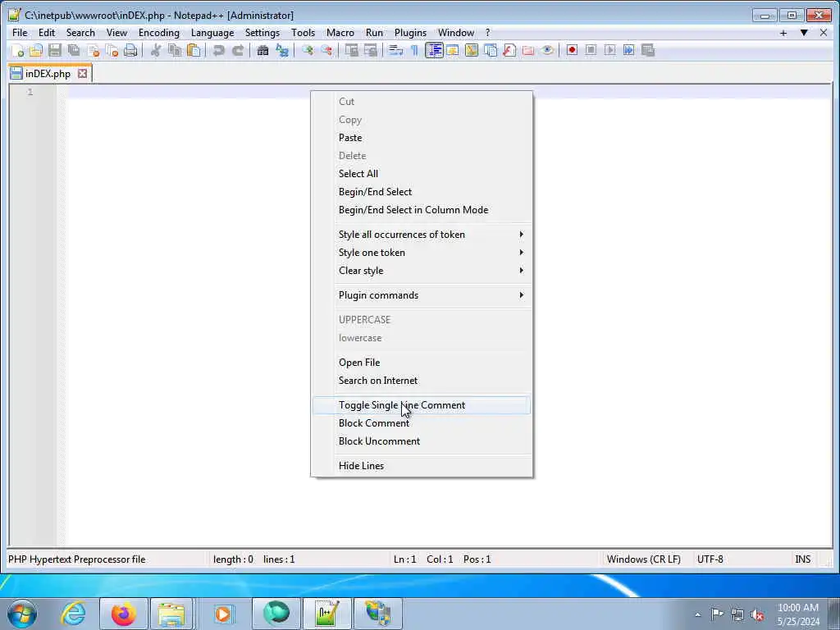This screenshot has width=840, height=630.
Task: Click the Save Recorded Macro icon
Action: pyautogui.click(x=648, y=50)
